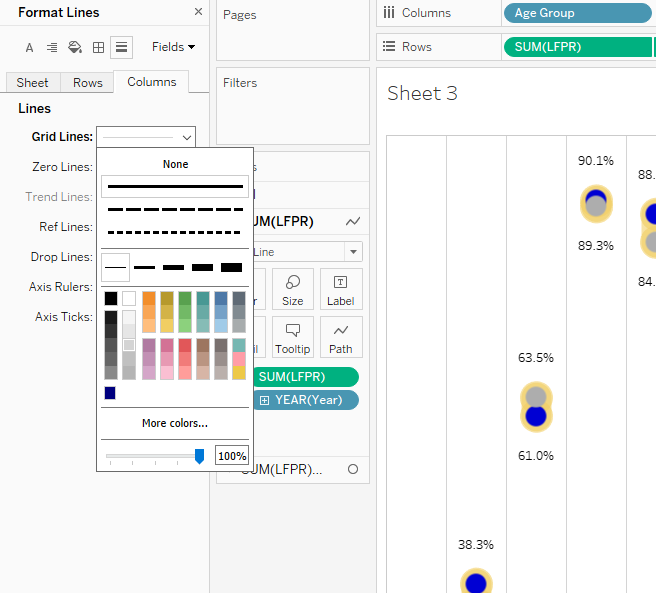Pick the dark navy custom color swatch

point(110,393)
